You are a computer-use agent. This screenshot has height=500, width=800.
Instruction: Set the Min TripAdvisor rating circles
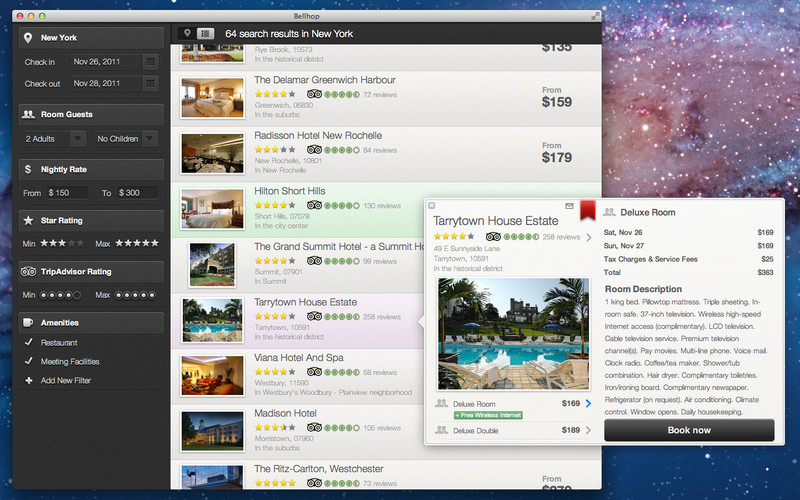tap(60, 295)
